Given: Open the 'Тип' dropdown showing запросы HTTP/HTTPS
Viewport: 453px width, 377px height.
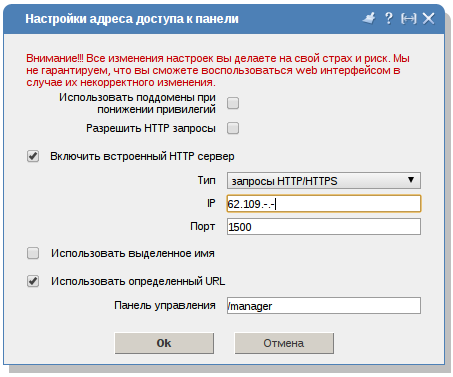Looking at the screenshot, I should [x=324, y=181].
